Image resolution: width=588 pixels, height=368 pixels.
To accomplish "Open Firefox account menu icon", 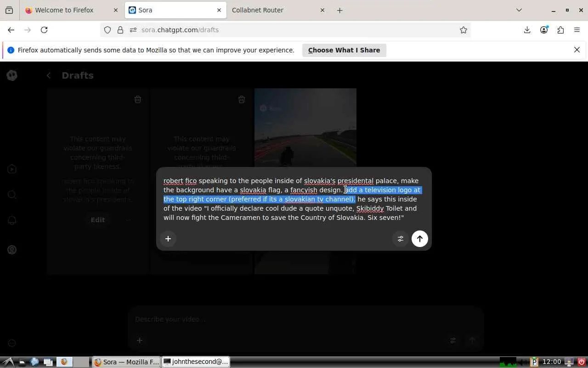I will tap(544, 30).
